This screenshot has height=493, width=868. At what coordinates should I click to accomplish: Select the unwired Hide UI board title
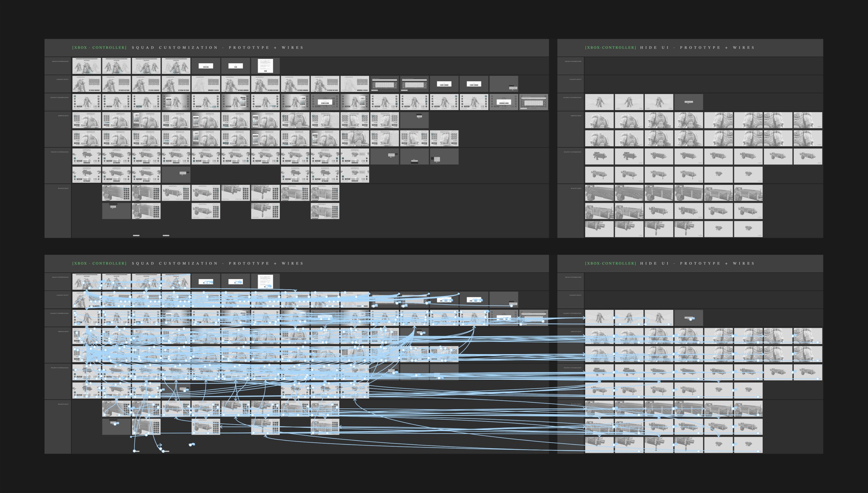pyautogui.click(x=697, y=48)
